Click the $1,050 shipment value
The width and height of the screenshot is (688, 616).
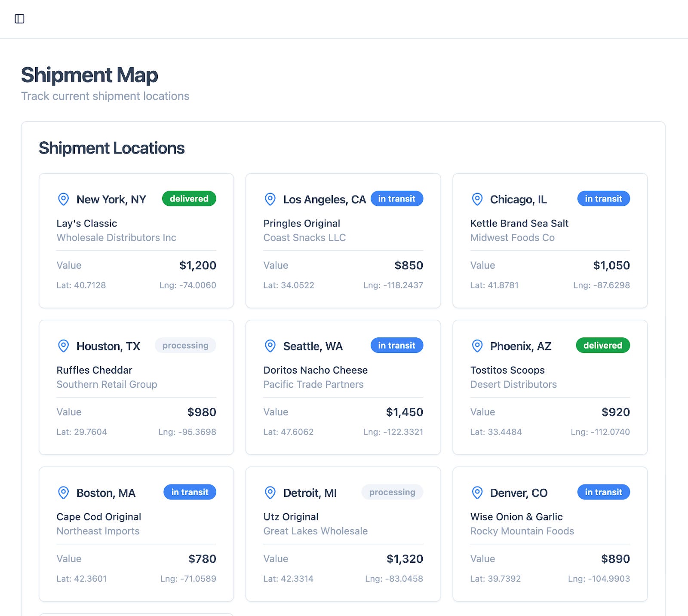[x=611, y=266]
